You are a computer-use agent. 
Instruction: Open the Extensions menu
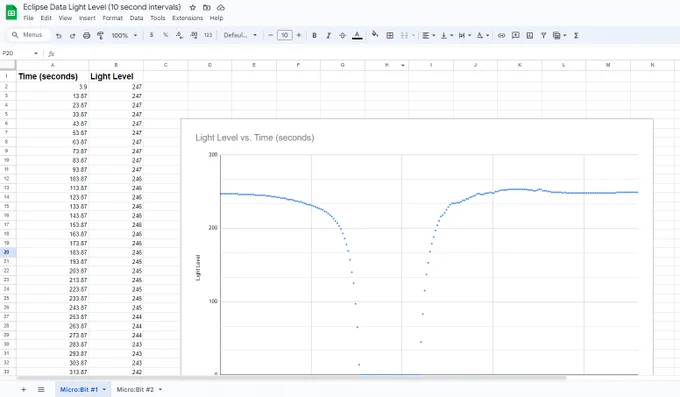pos(187,18)
